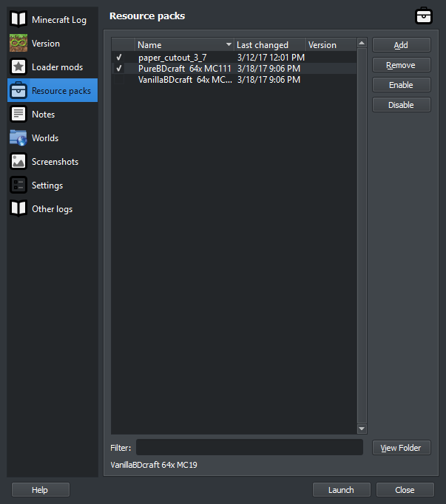
Task: Click the Worlds folder globe icon
Action: coord(18,137)
